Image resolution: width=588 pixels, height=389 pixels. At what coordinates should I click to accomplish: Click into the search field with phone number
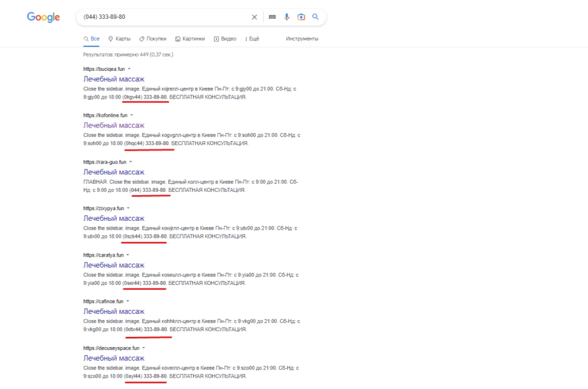pyautogui.click(x=163, y=17)
